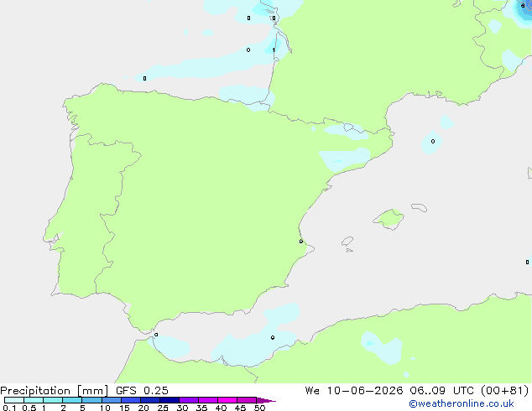Click the "50" legend label
This screenshot has height=411, width=532.
259,408
